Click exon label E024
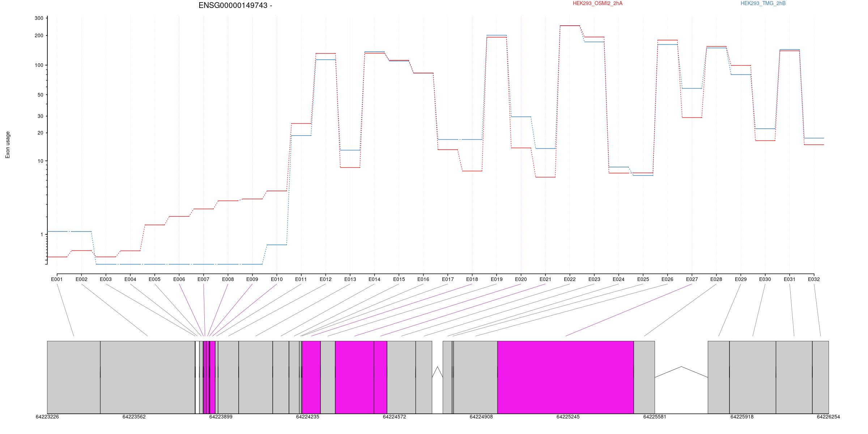 [618, 279]
